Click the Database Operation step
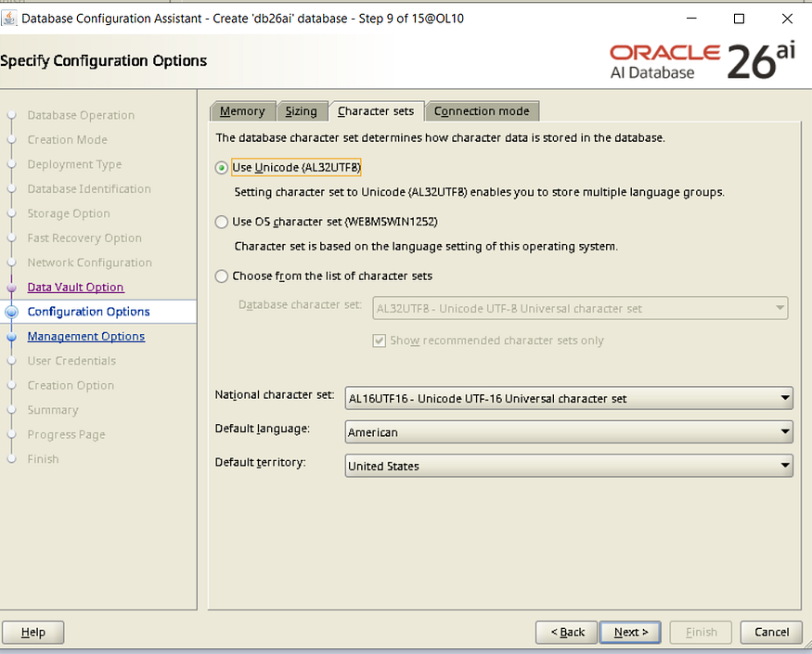This screenshot has height=654, width=812. pos(81,115)
